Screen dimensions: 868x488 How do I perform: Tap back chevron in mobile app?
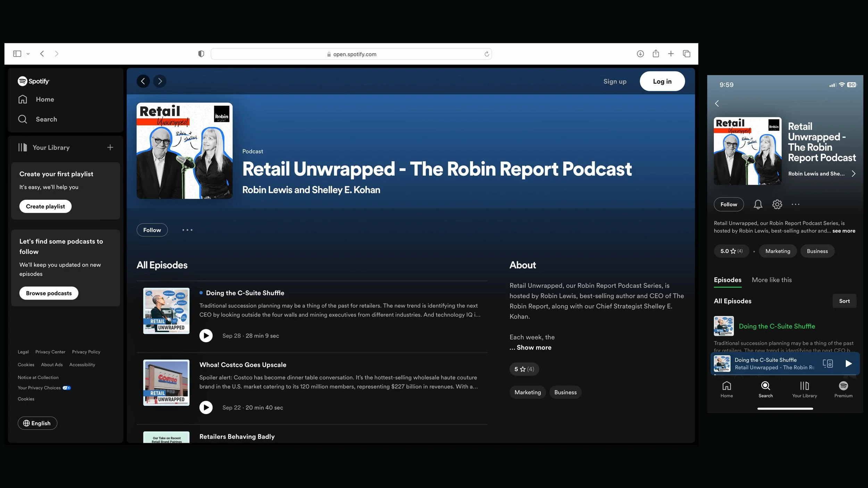[x=717, y=103]
